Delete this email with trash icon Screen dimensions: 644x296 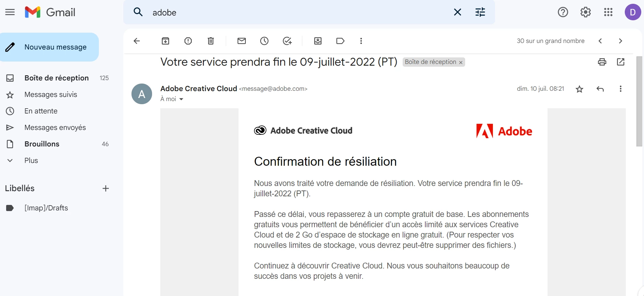pos(211,41)
